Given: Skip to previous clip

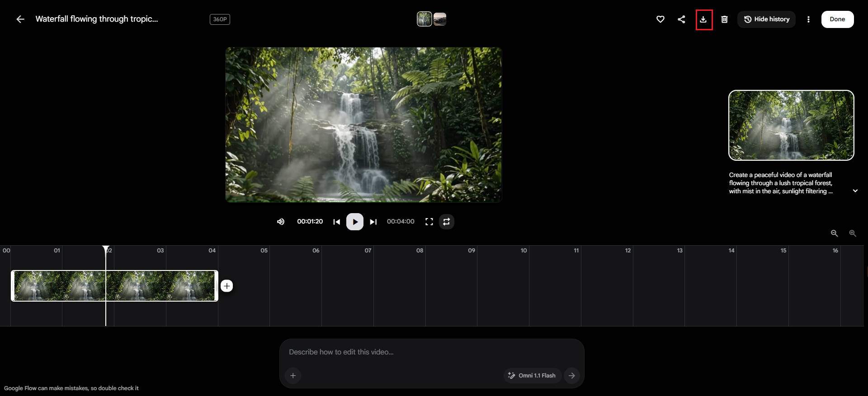Looking at the screenshot, I should point(336,222).
